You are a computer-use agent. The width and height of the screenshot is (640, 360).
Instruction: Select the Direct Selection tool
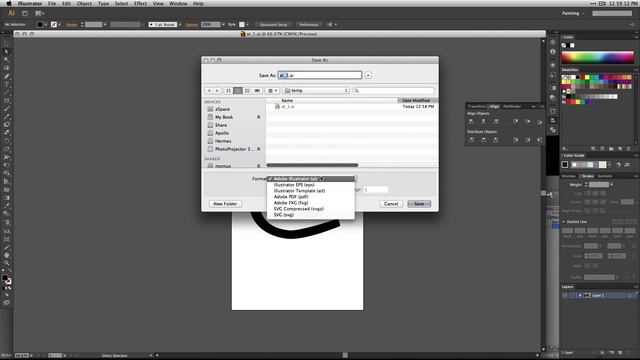click(7, 52)
